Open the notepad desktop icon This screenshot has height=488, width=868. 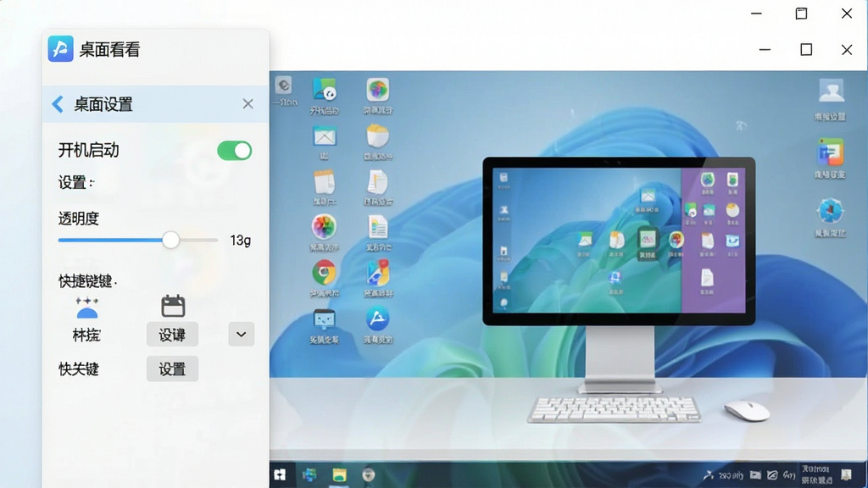[x=324, y=181]
